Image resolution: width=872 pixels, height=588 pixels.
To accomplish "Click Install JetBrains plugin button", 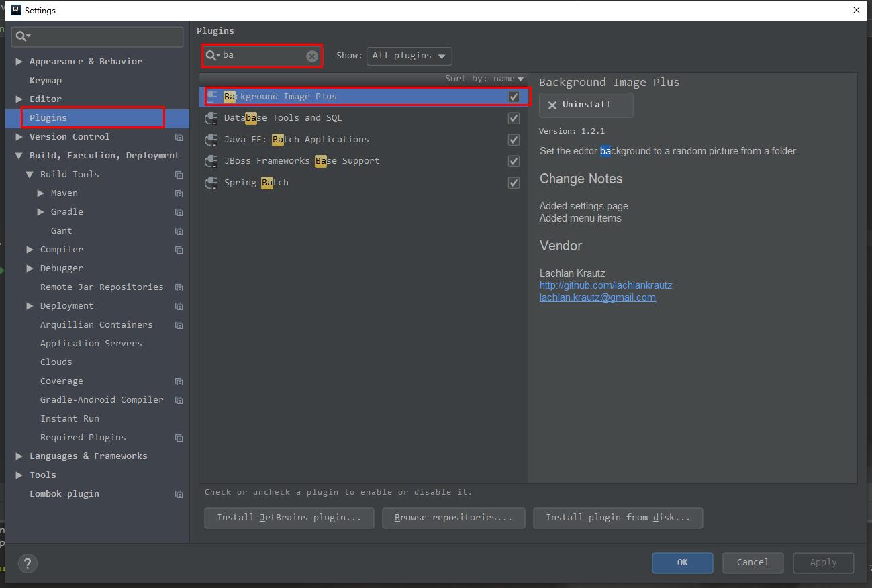I will point(289,518).
